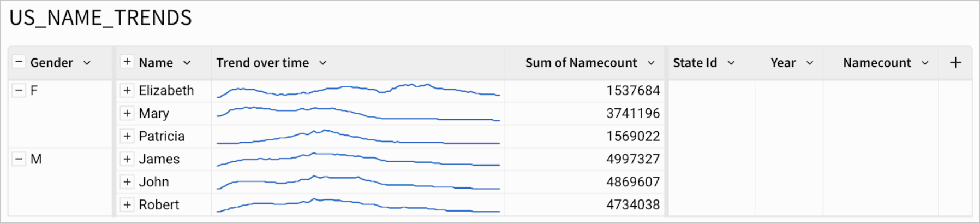
Task: Collapse the Gender grouping in header
Action: point(19,62)
